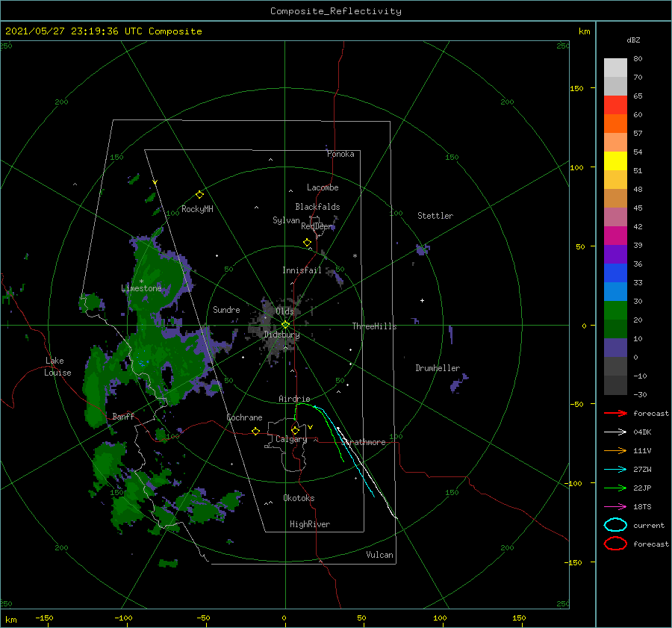The height and width of the screenshot is (628, 672).
Task: Click the yellow diamond marker above Calgary
Action: (x=295, y=430)
